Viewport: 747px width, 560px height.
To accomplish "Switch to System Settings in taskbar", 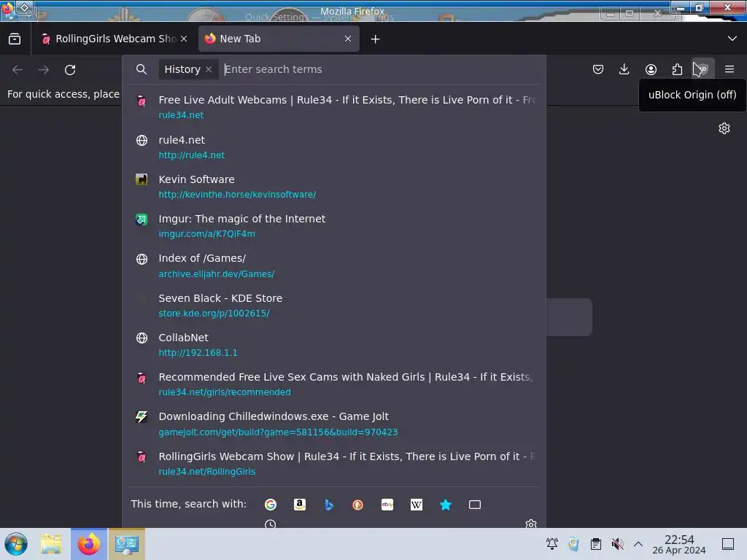I will 127,544.
